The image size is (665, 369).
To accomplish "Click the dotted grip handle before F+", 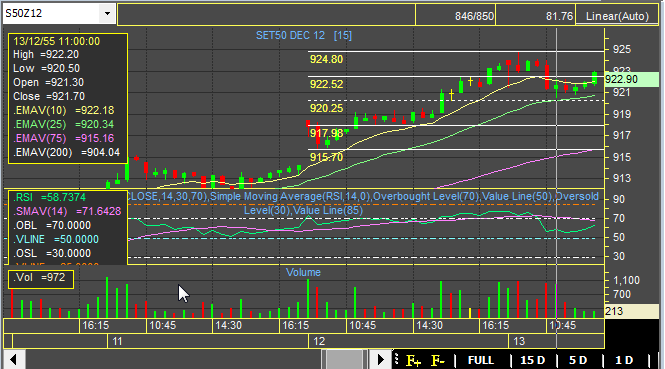I will tap(397, 359).
